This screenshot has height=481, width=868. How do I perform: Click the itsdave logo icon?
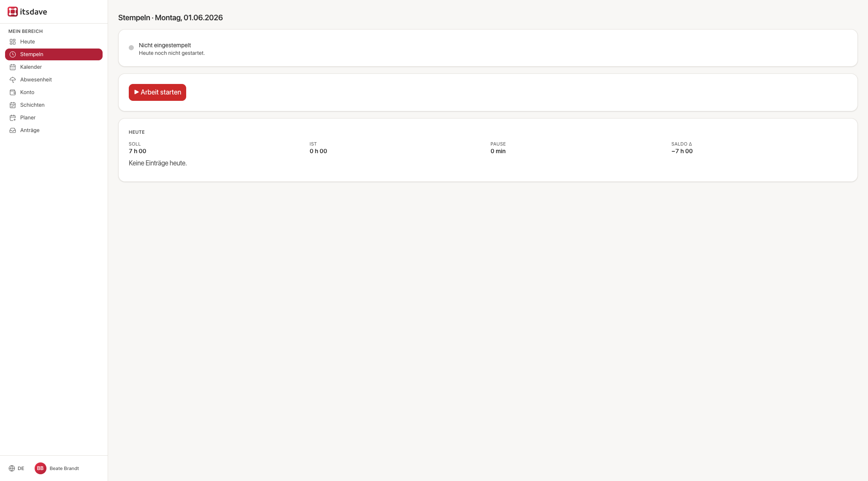pos(13,12)
